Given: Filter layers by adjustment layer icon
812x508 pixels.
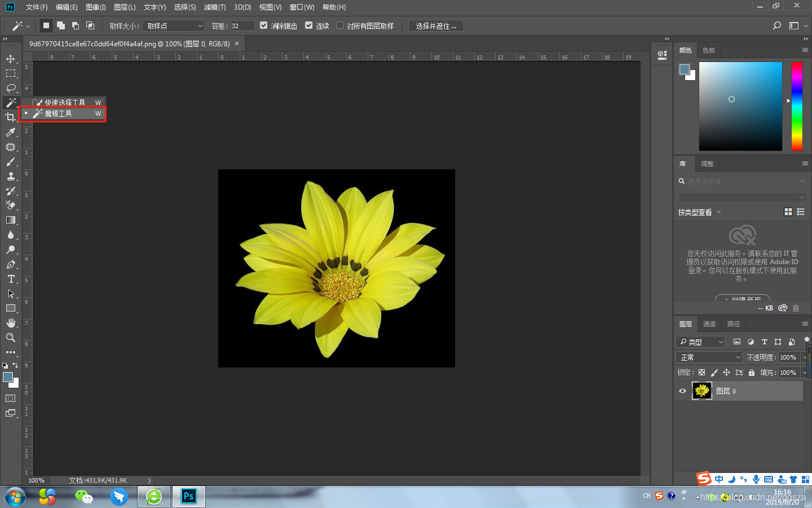Looking at the screenshot, I should tap(751, 341).
